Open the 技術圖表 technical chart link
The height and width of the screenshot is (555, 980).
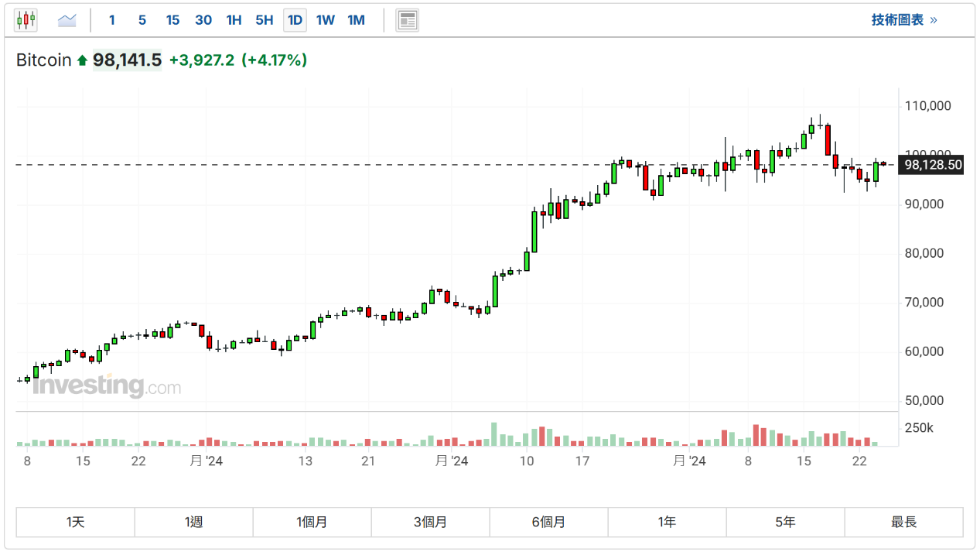(903, 20)
